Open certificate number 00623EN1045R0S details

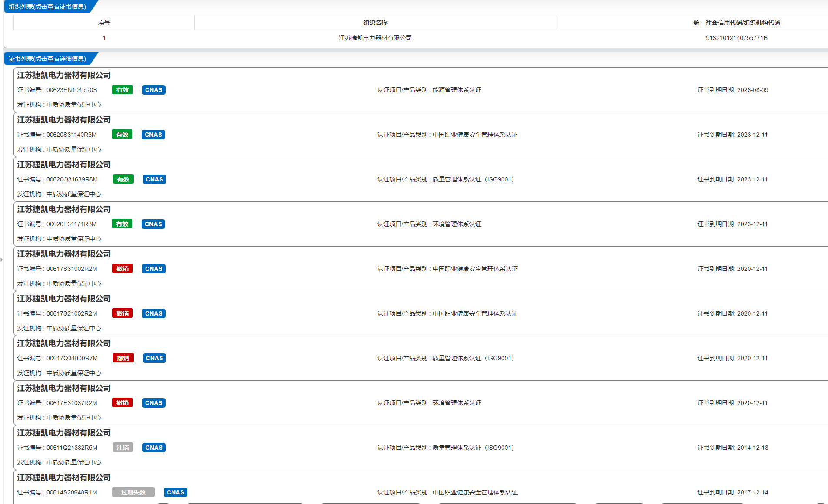click(72, 90)
